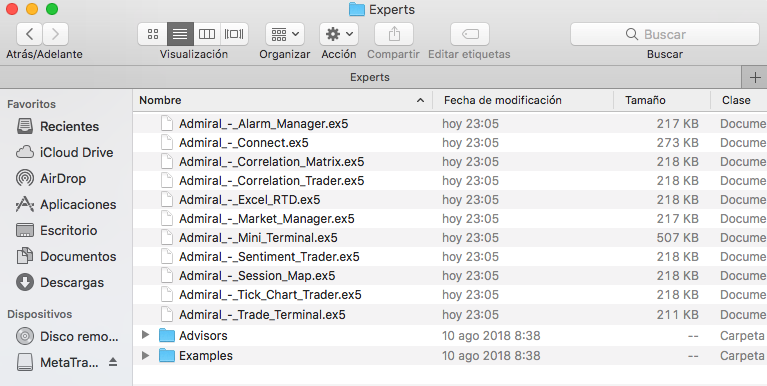Select the Admiral_-_Correlation_Matrix.ex5 file icon
Viewport: 767px width, 386px height.
pos(167,161)
